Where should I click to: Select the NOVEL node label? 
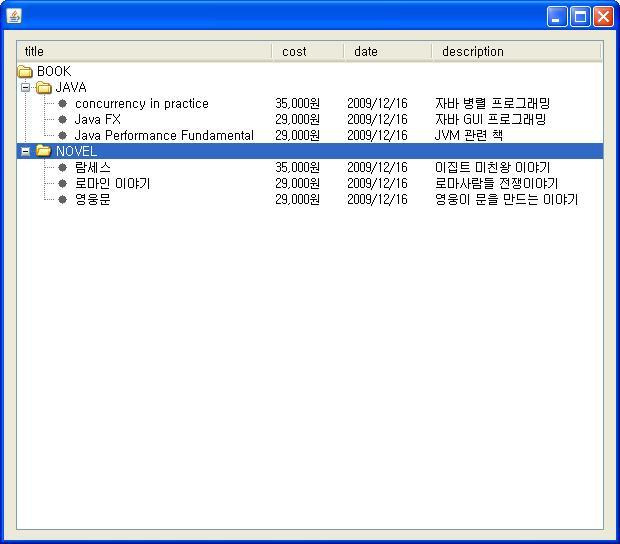(x=76, y=151)
